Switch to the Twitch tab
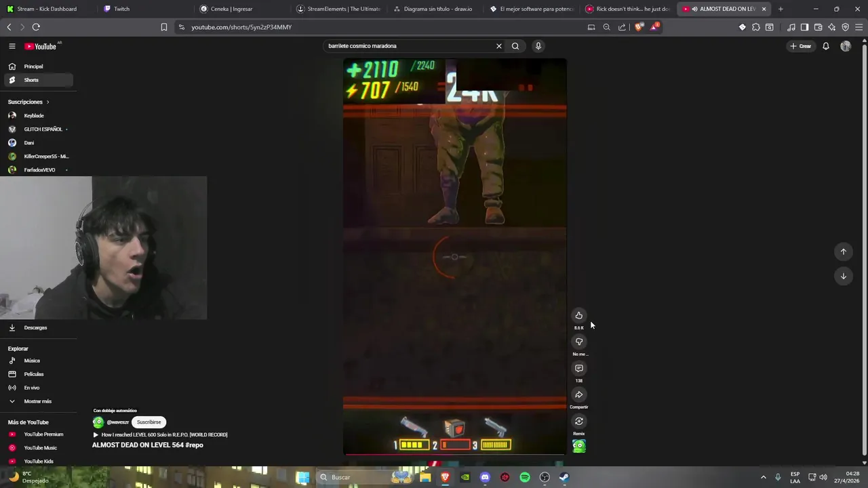Image resolution: width=868 pixels, height=488 pixels. click(x=144, y=9)
